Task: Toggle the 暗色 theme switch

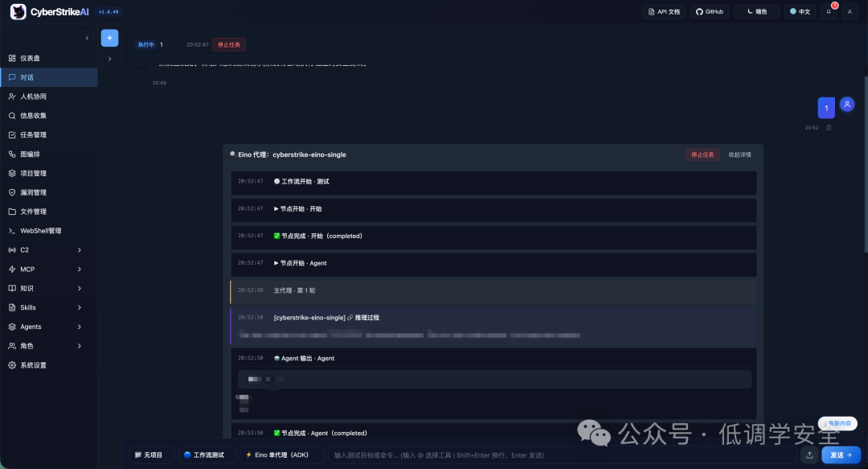Action: pos(757,11)
